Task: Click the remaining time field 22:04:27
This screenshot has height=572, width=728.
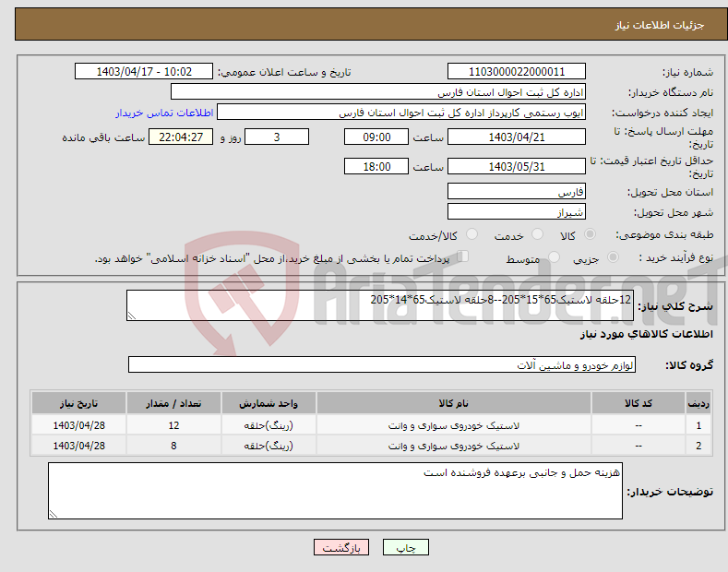Action: pos(181,137)
